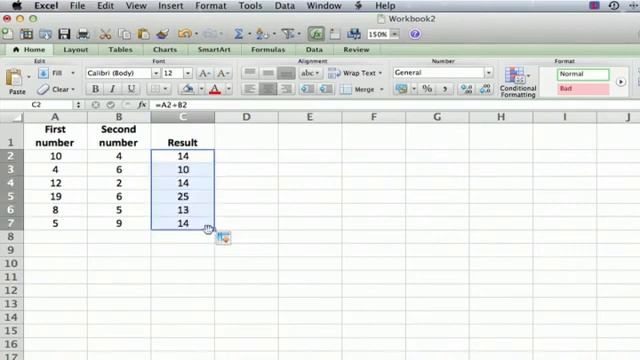Viewport: 640px width, 360px height.
Task: Click the Increase decimal icon
Action: point(466,89)
